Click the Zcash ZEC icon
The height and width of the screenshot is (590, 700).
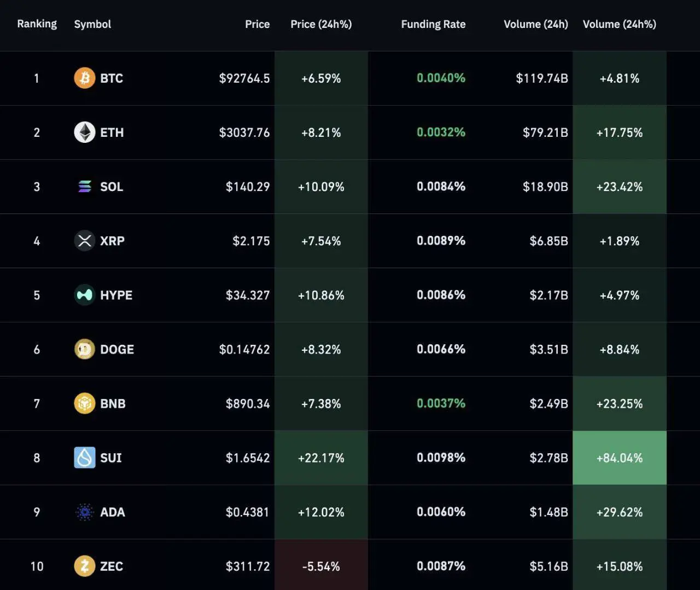[85, 566]
